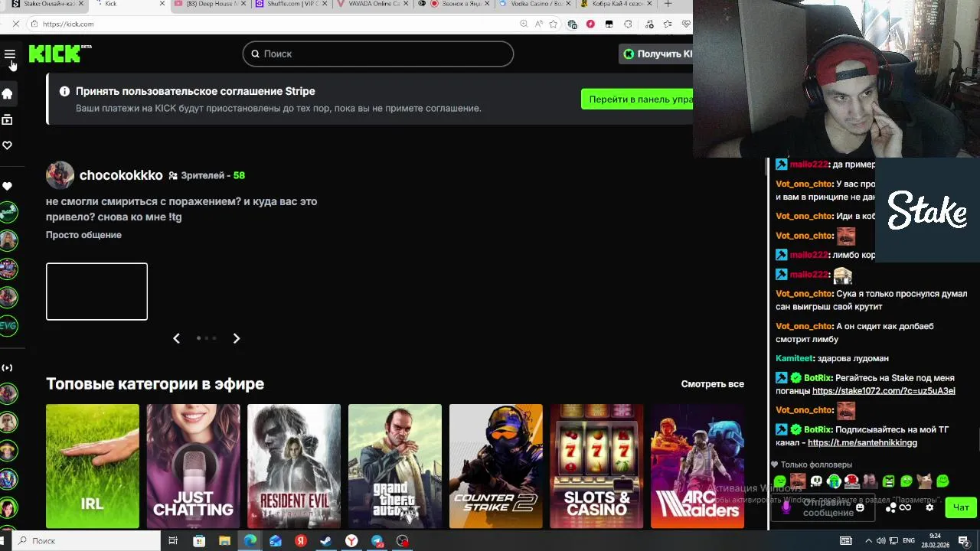Click the zoom magnifier icon in address bar
The width and height of the screenshot is (980, 551).
pyautogui.click(x=524, y=24)
